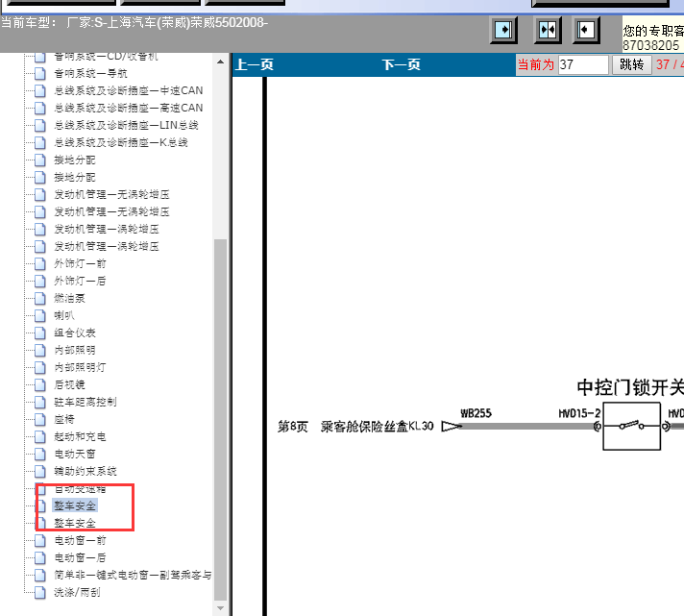The height and width of the screenshot is (616, 684).
Task: Click the page icon beside 内部照明灯
Action: 40,367
